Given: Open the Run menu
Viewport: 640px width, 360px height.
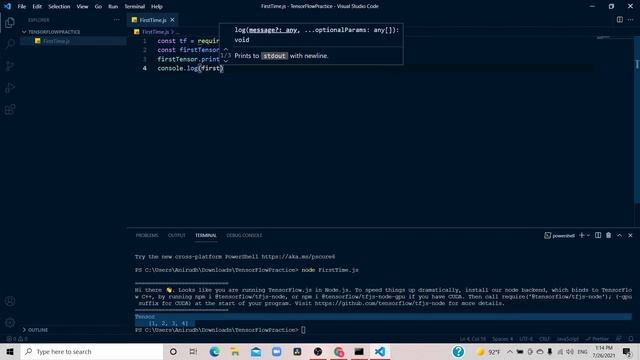Looking at the screenshot, I should pos(113,7).
